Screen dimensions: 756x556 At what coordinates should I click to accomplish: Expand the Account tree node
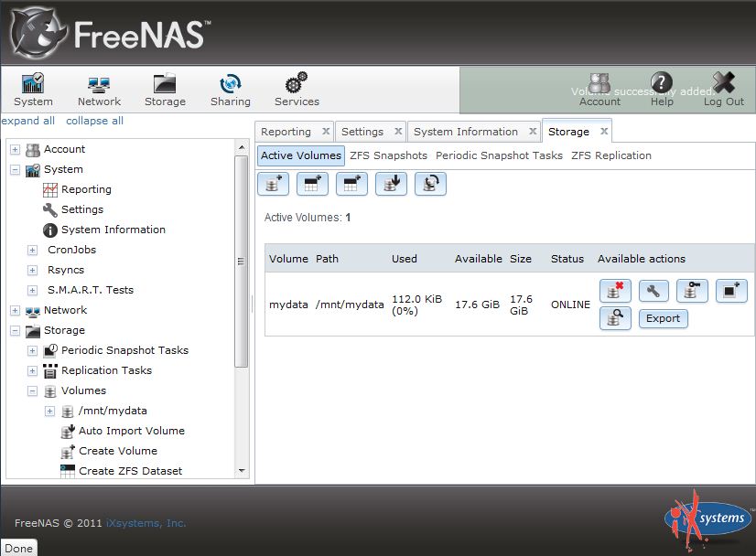[15, 150]
